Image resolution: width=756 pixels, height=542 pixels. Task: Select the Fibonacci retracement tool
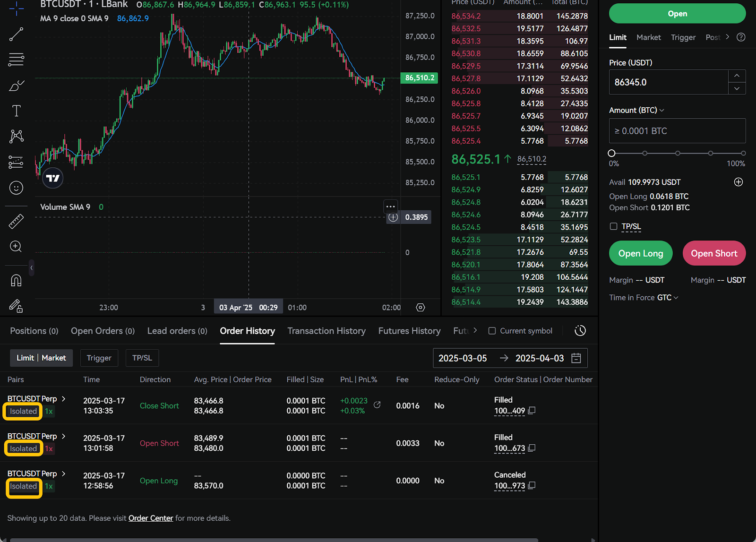[x=16, y=60]
